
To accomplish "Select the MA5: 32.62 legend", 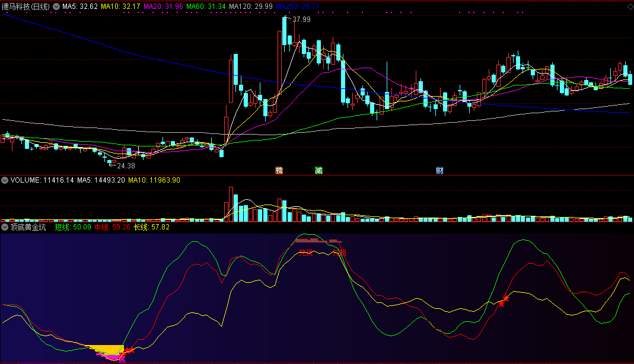I will point(80,7).
